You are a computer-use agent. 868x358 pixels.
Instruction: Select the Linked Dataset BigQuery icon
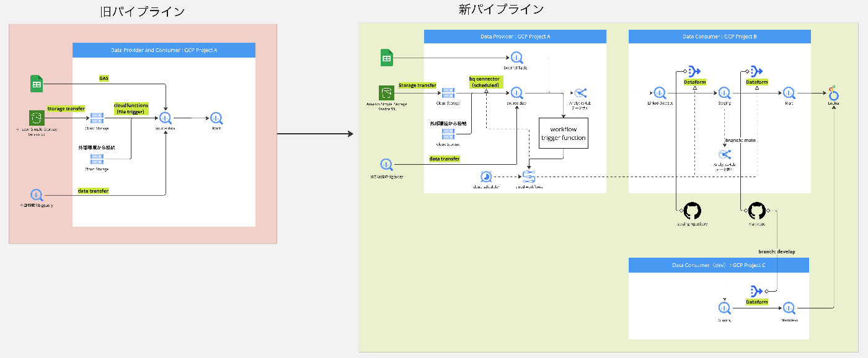pos(660,94)
